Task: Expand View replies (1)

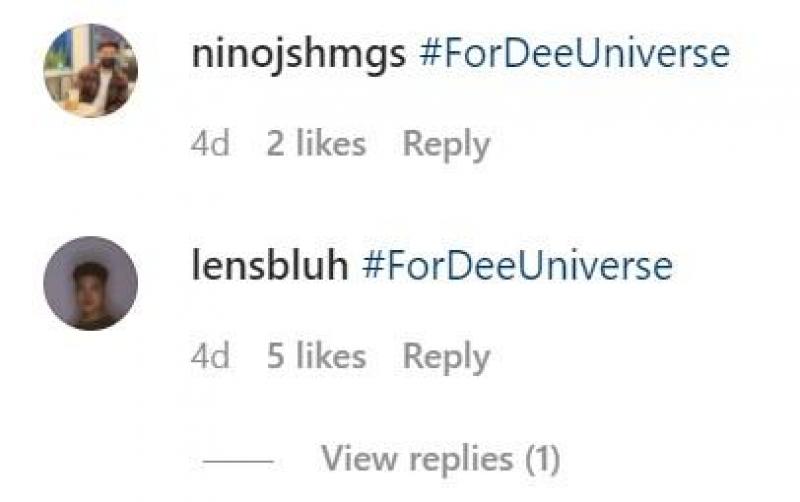Action: pos(440,460)
